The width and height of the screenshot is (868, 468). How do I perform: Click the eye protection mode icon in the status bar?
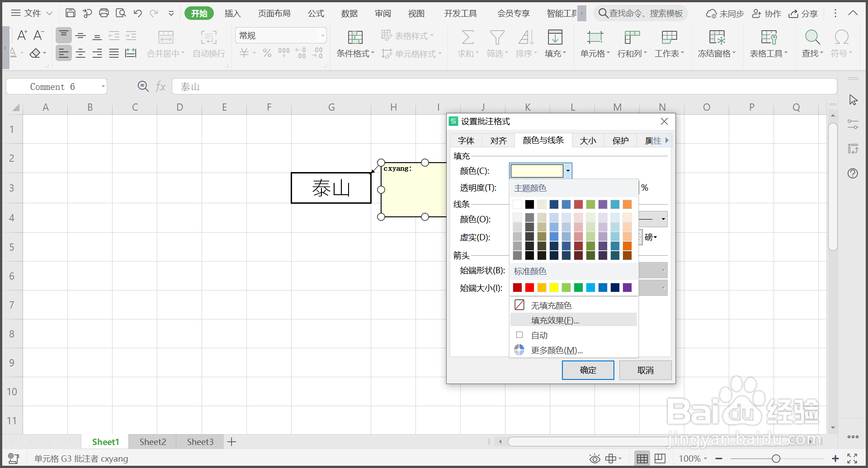click(x=595, y=459)
